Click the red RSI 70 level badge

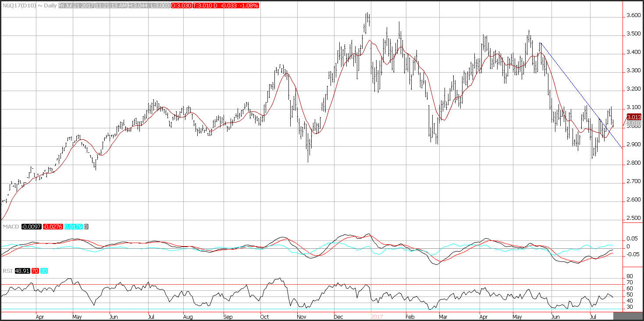tap(34, 271)
